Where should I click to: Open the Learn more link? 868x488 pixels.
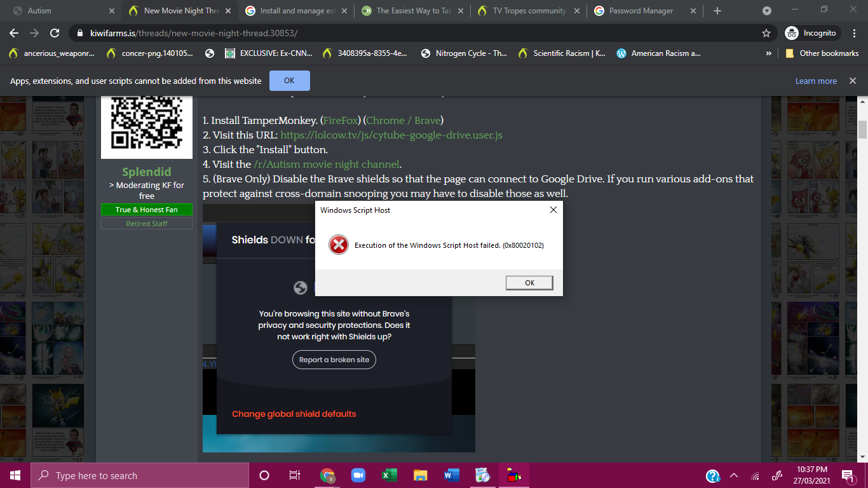815,81
